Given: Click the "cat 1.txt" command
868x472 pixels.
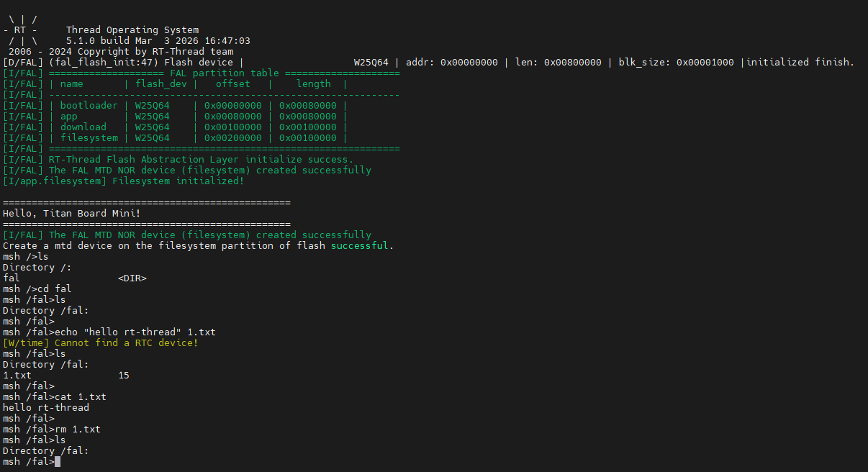Looking at the screenshot, I should point(80,396).
